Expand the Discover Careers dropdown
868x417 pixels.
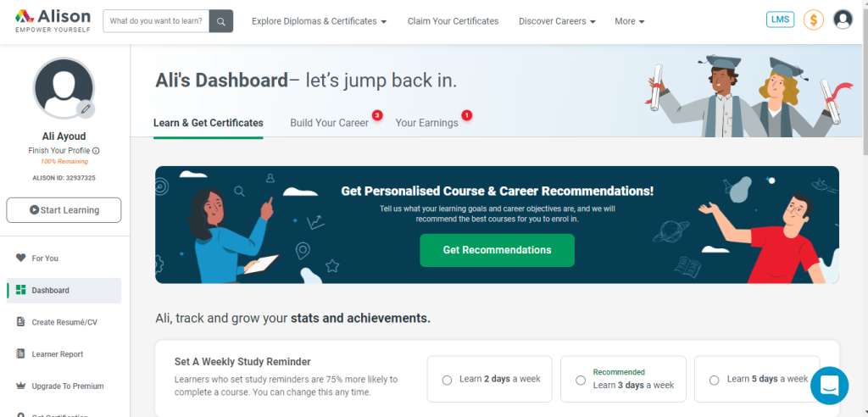(x=557, y=21)
